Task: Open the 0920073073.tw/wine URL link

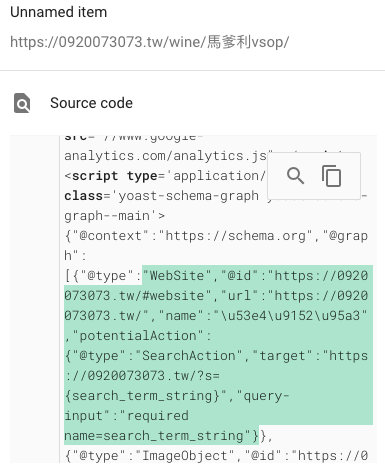Action: click(x=149, y=42)
